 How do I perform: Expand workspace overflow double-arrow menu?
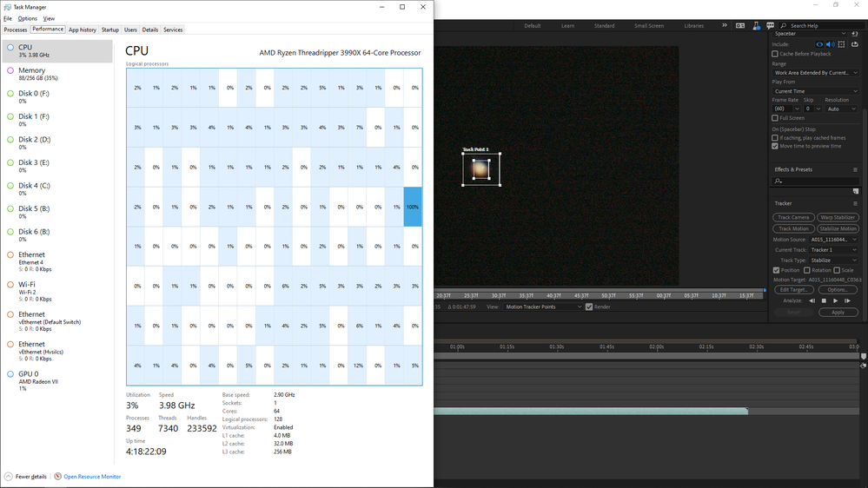724,25
